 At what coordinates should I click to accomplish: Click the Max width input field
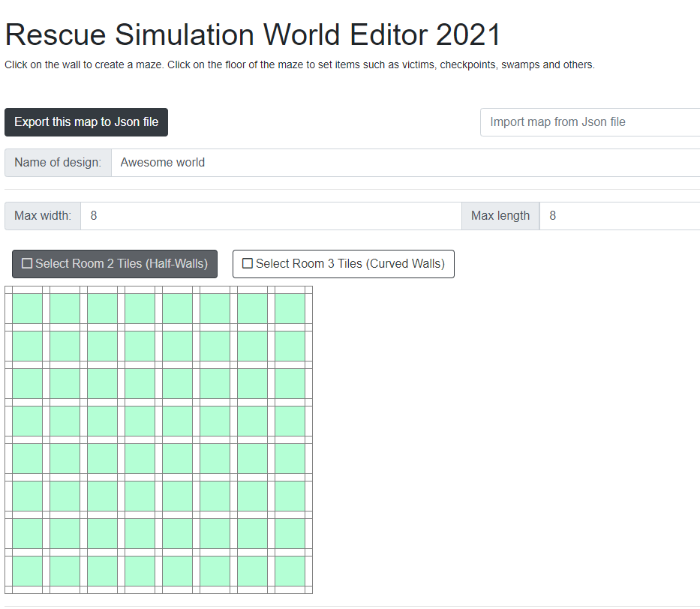tap(270, 216)
